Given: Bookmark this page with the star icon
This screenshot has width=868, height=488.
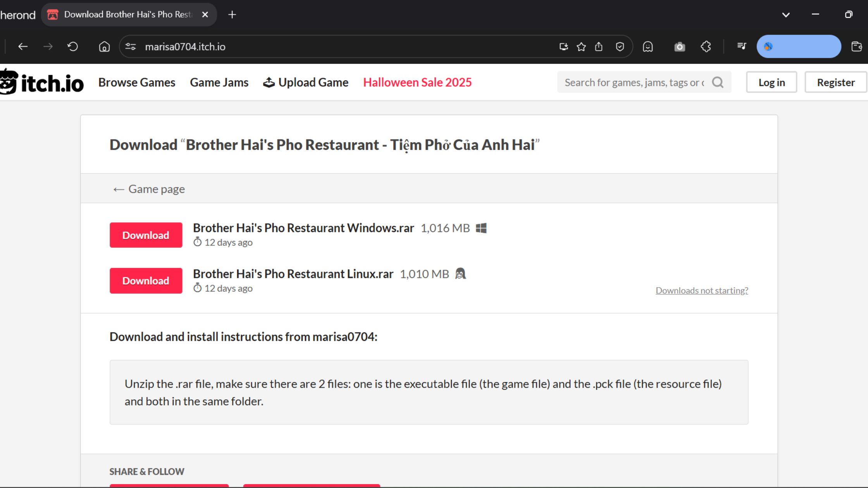Looking at the screenshot, I should pyautogui.click(x=581, y=46).
